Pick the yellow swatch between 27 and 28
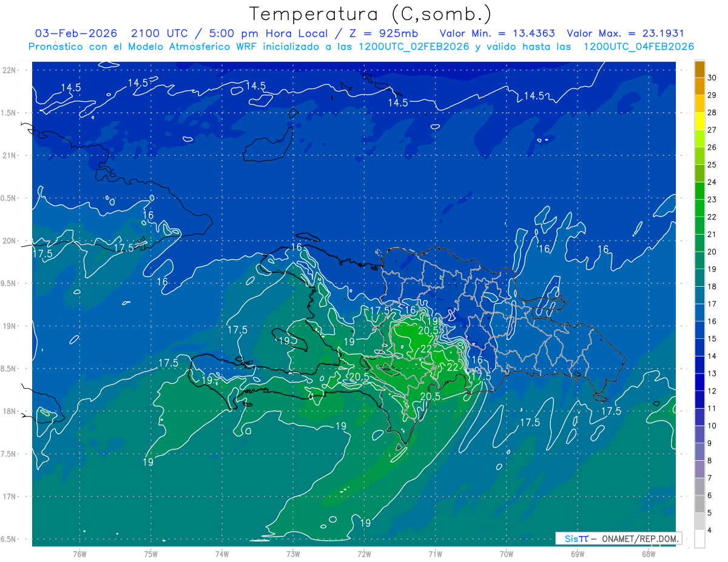 pos(699,121)
